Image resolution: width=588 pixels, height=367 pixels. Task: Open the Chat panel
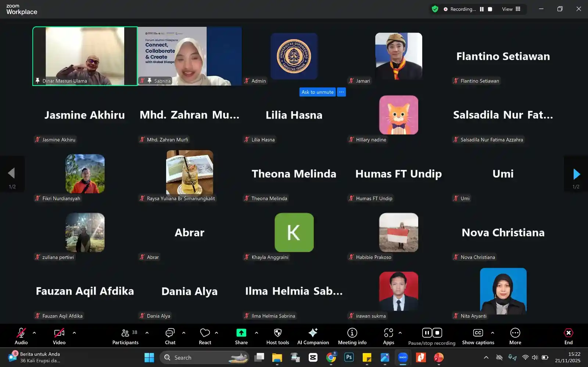[170, 336]
